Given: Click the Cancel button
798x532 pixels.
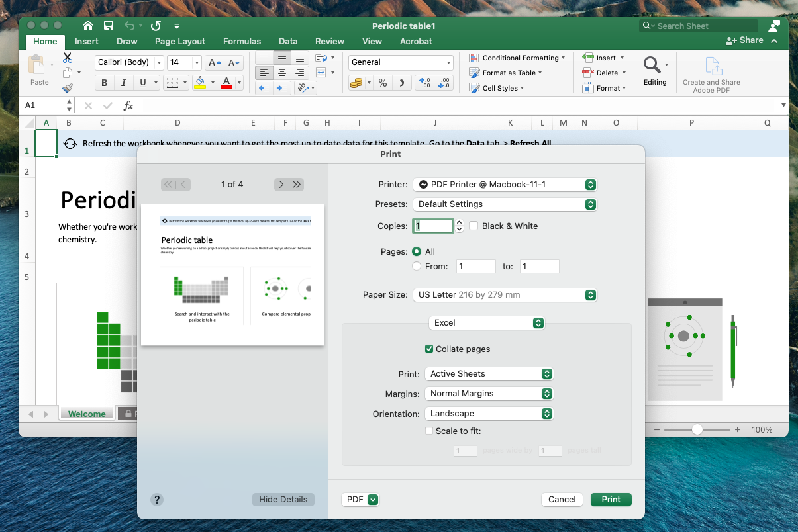Looking at the screenshot, I should [562, 500].
